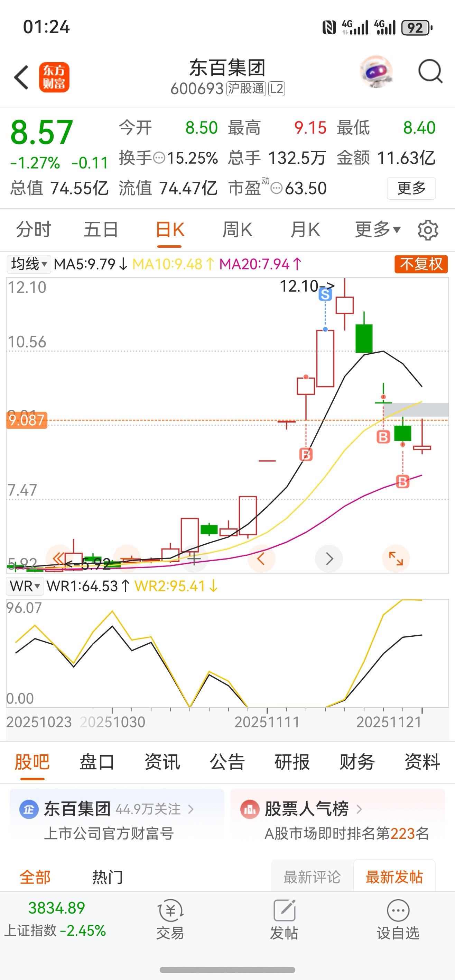This screenshot has width=455, height=980.
Task: Select the 热门 posts filter
Action: pos(108,877)
